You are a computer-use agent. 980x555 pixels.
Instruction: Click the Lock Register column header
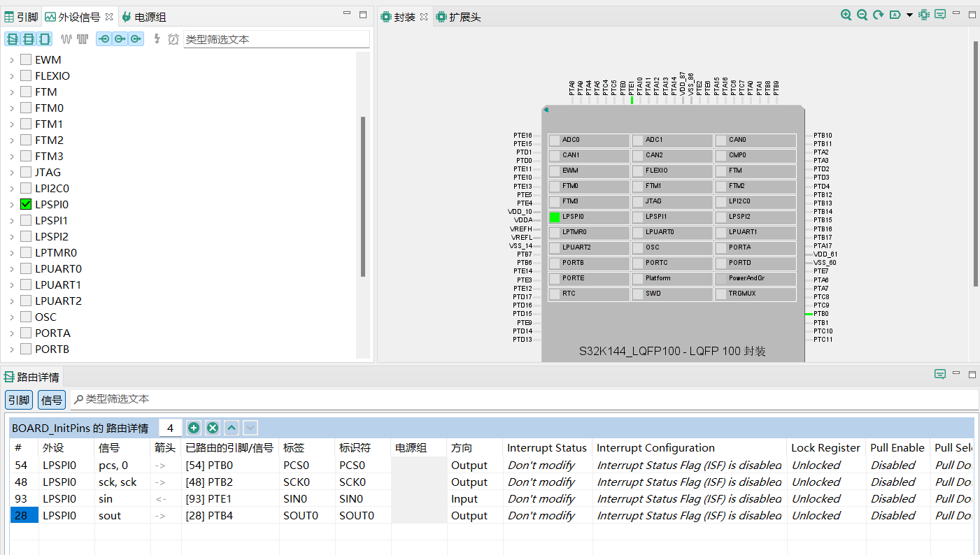(x=826, y=448)
